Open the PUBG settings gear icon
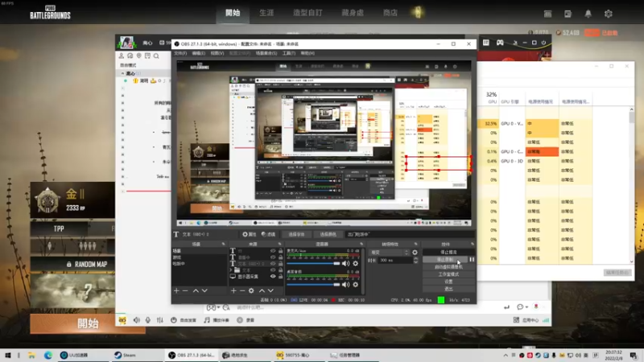Image resolution: width=644 pixels, height=362 pixels. 609,14
